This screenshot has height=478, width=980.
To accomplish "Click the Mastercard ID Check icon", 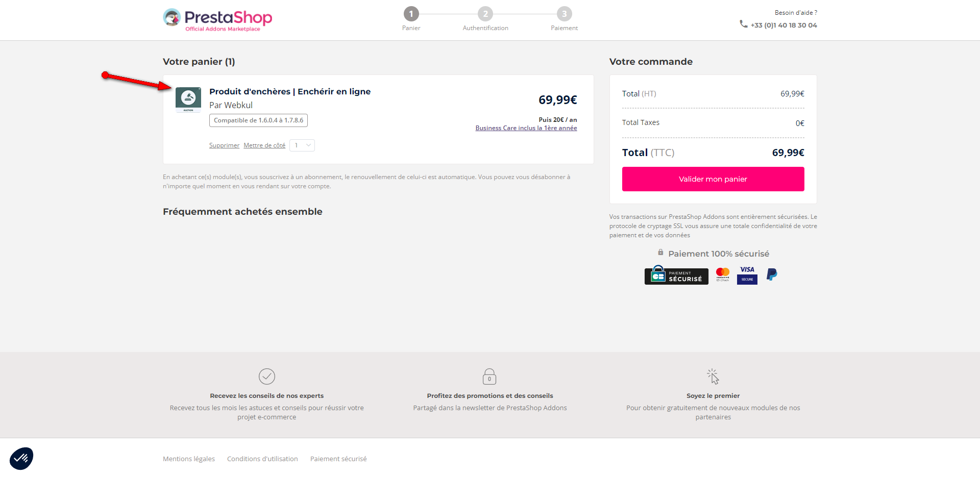I will (723, 274).
